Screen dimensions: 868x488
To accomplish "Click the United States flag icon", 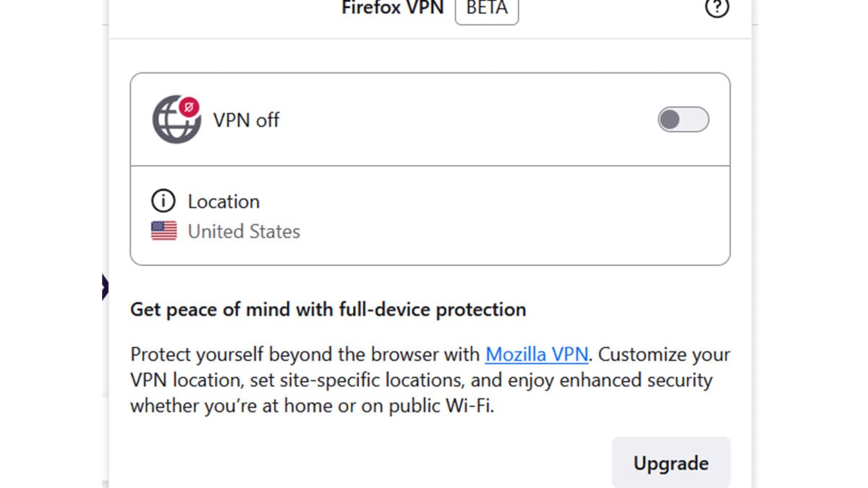I will (164, 231).
